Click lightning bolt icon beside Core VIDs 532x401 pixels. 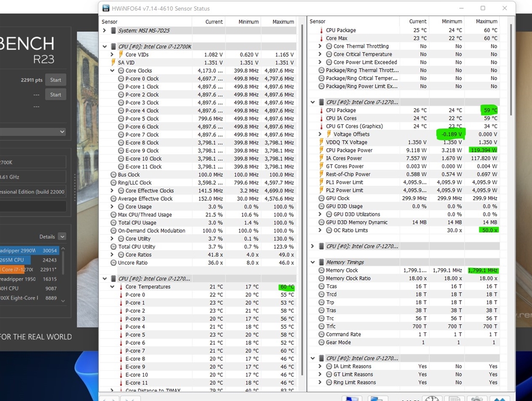click(121, 54)
